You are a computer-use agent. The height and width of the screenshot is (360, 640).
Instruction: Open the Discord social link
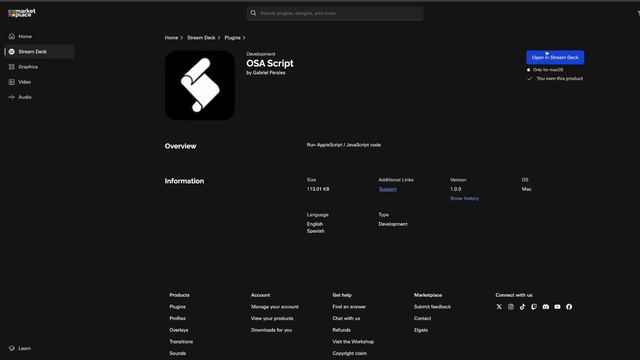(546, 307)
